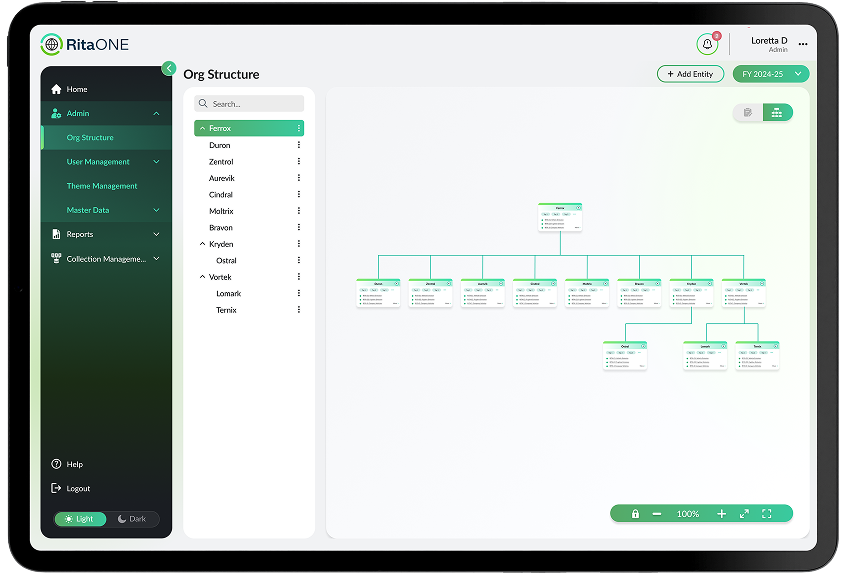
Task: Collapse the Kryden tree node
Action: 202,244
